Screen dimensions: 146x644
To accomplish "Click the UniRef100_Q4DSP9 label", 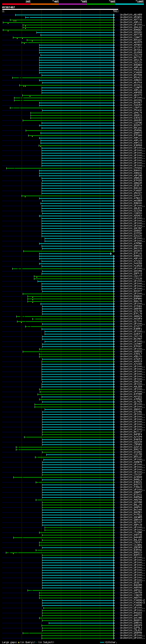I will [x=131, y=625].
